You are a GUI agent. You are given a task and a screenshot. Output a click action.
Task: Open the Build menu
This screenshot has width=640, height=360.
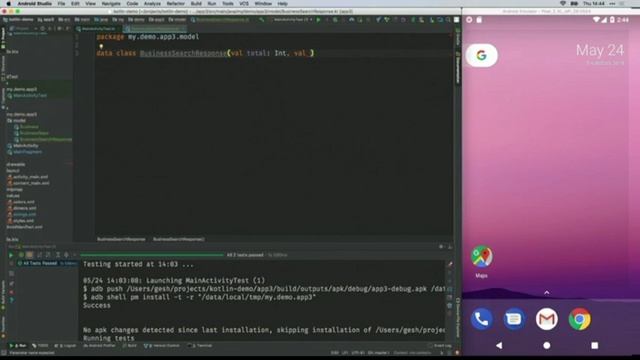coord(196,3)
